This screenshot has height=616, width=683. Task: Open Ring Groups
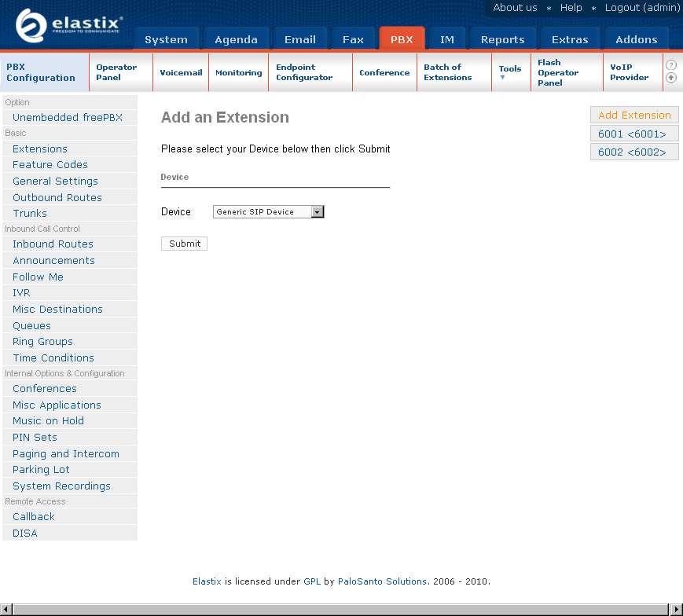70,341
